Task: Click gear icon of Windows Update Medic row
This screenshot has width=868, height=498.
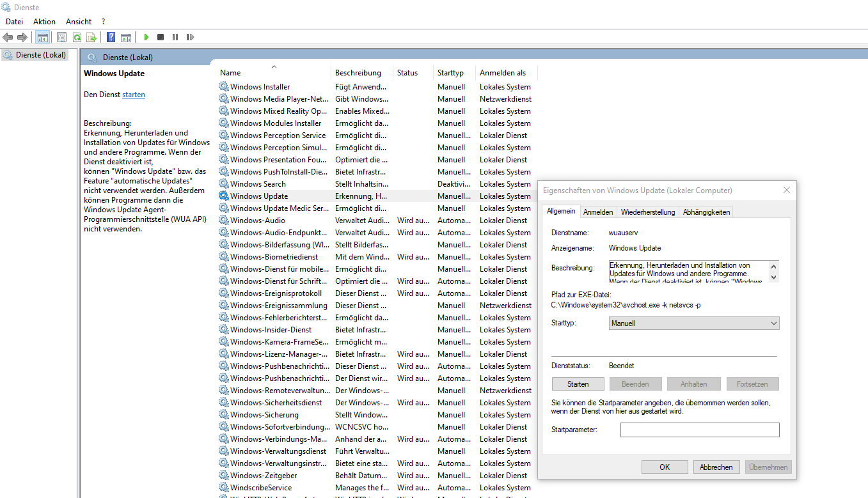Action: pos(223,208)
